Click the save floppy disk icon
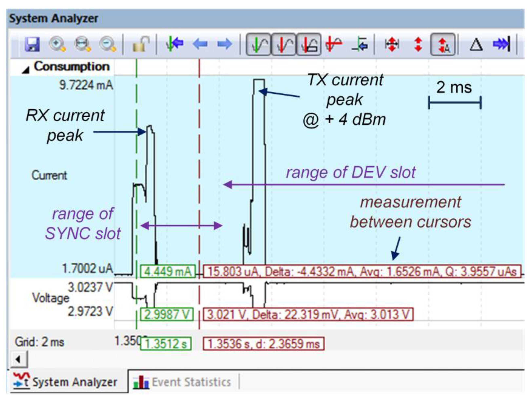Screen dimensions: 532x403 (33, 44)
